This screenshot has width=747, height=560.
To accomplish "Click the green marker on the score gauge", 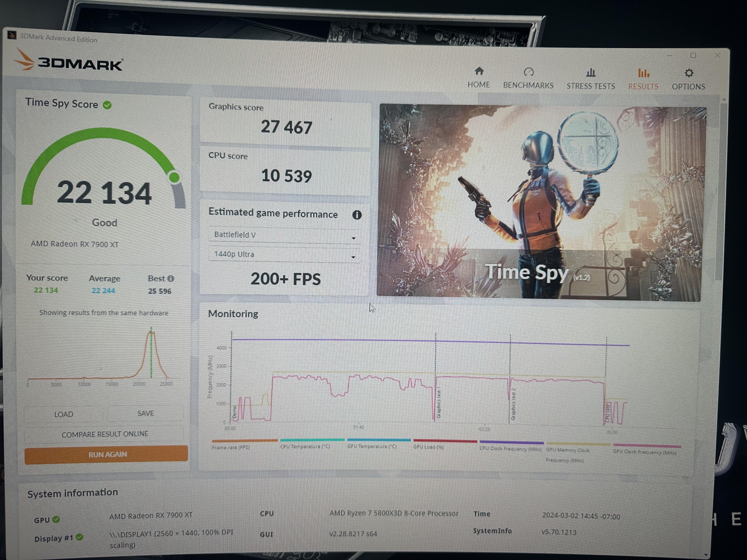I will coord(174,177).
